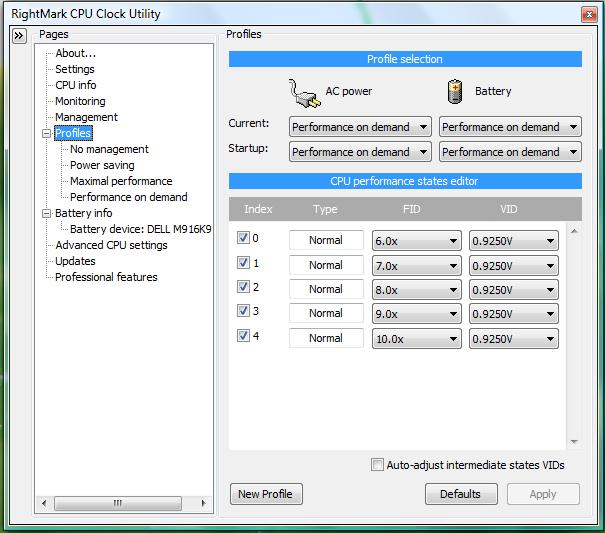Open Performance on demand tree page
The height and width of the screenshot is (533, 605).
pos(128,197)
